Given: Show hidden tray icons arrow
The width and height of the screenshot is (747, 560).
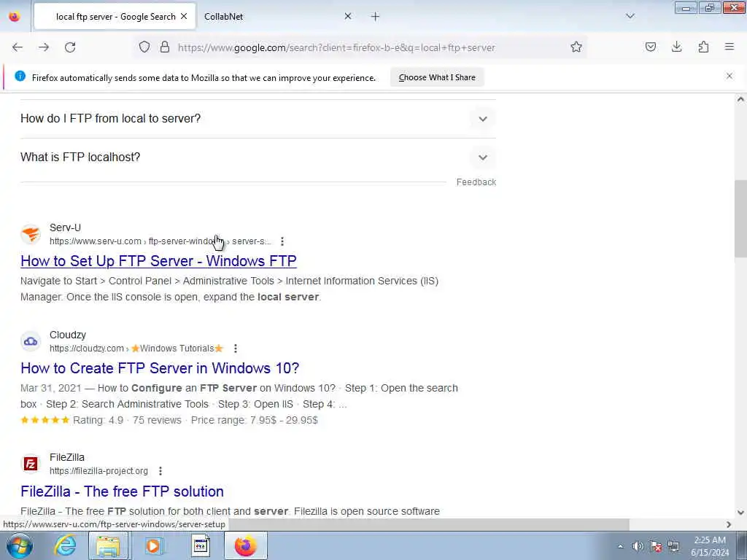Looking at the screenshot, I should click(620, 546).
